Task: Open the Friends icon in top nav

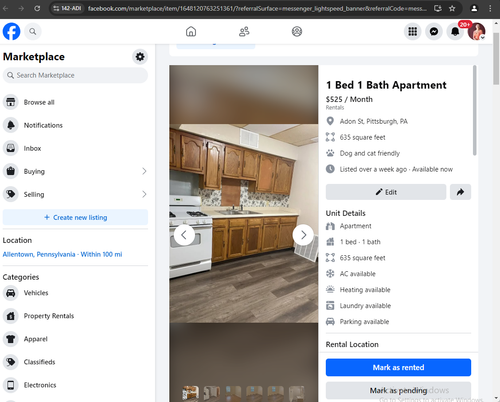Action: 244,31
